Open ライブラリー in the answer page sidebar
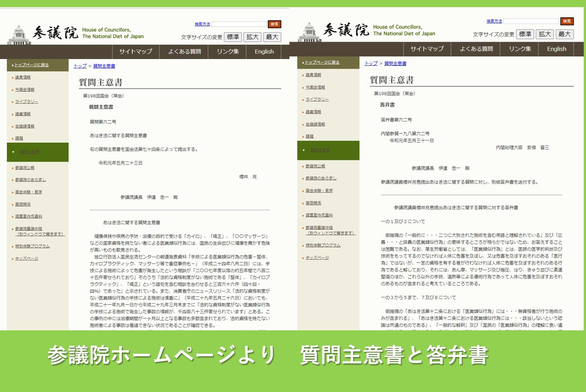Image resolution: width=586 pixels, height=392 pixels. coord(317,99)
